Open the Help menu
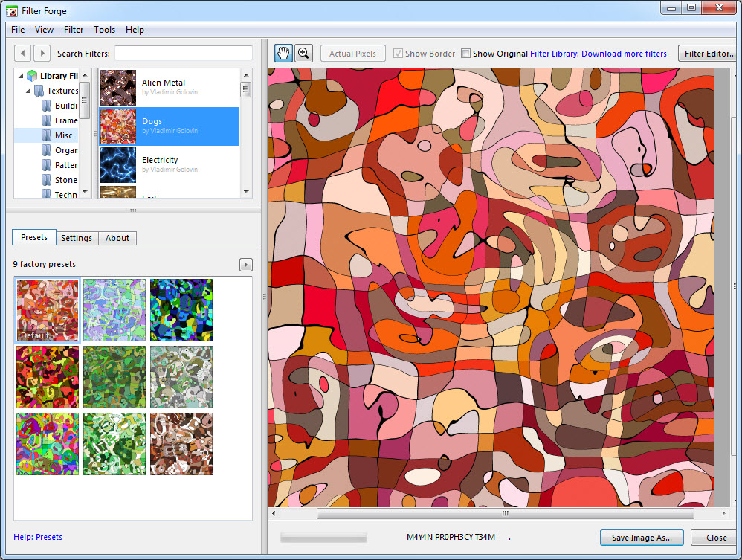The image size is (742, 560). coord(135,29)
